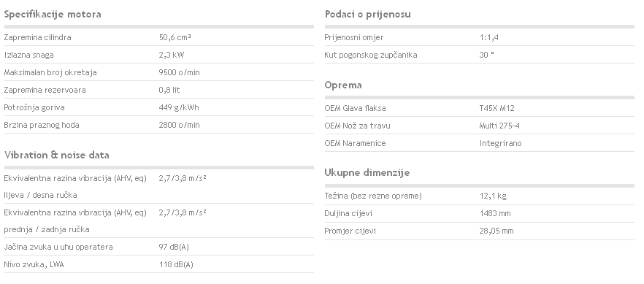Viewport: 644px width, 284px height.
Task: Select the Prijenosni omjer 1:1,4 value
Action: pos(488,37)
